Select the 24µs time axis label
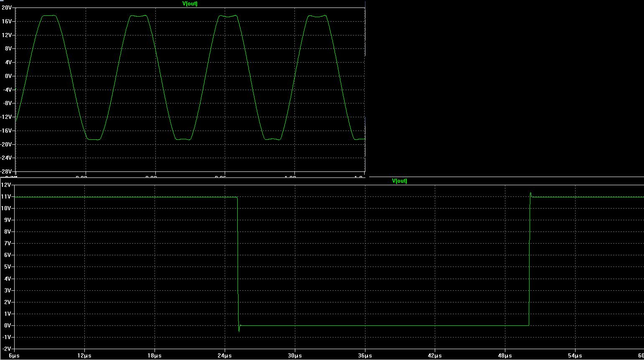This screenshot has height=360, width=644. tap(225, 356)
